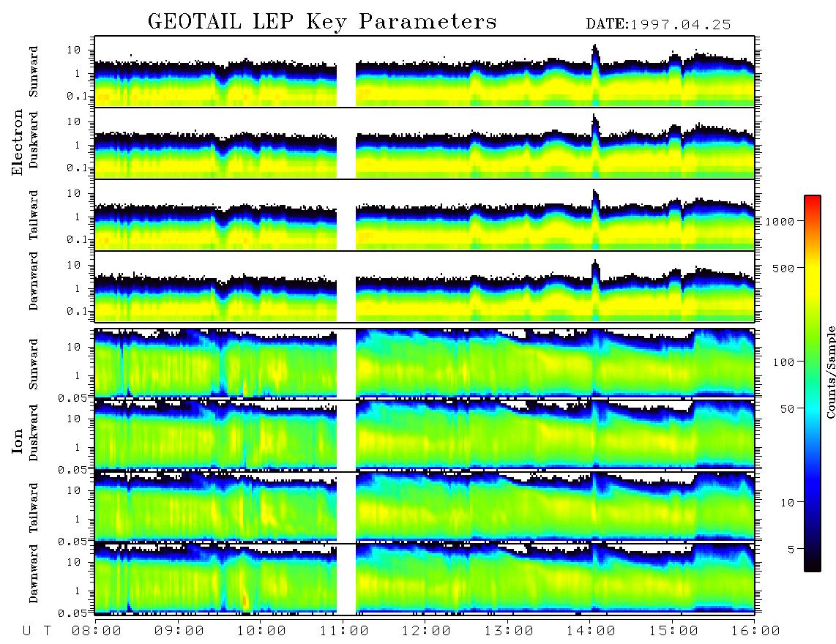This screenshot has height=644, width=836.
Task: Select the "Counts/Sample" colorbar label
Action: (830, 372)
